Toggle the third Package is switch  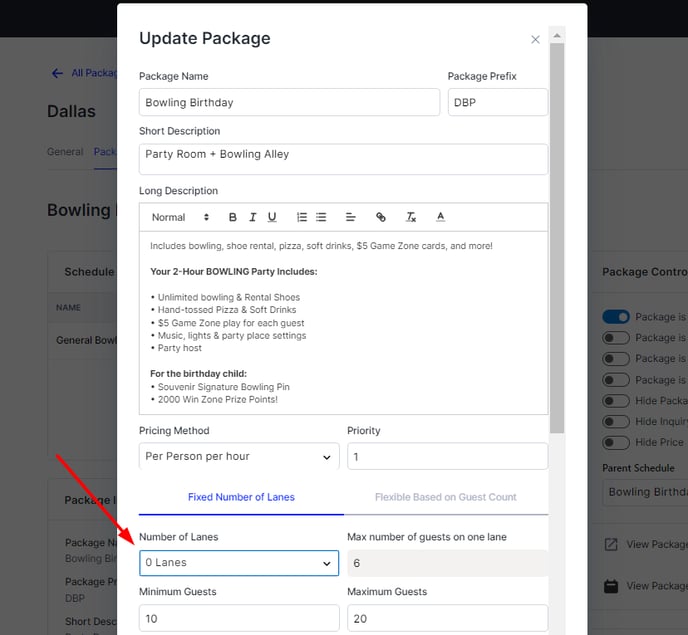click(x=616, y=359)
